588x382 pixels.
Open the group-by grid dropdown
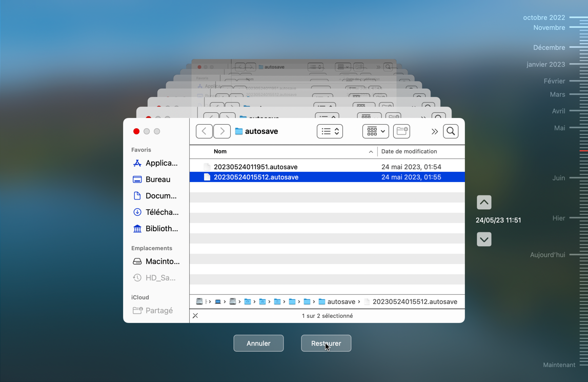(x=375, y=131)
